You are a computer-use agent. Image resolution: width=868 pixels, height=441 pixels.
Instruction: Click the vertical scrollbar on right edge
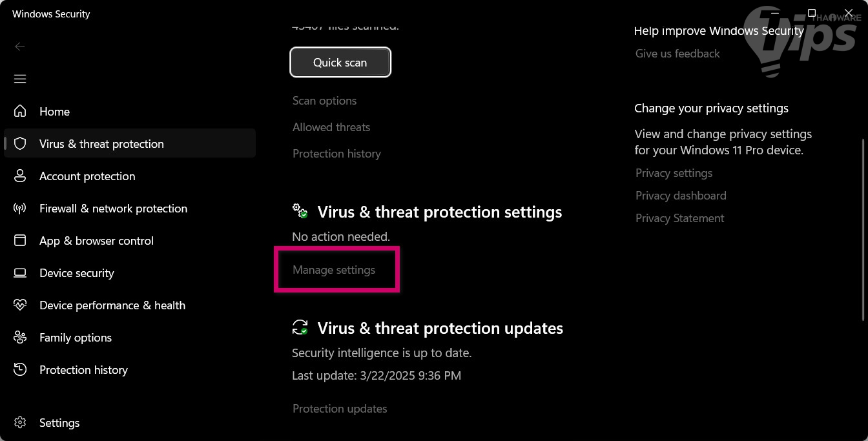(863, 229)
